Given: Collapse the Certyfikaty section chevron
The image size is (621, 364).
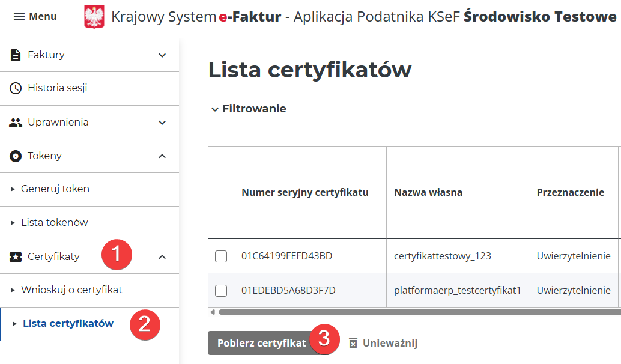Looking at the screenshot, I should tap(162, 256).
